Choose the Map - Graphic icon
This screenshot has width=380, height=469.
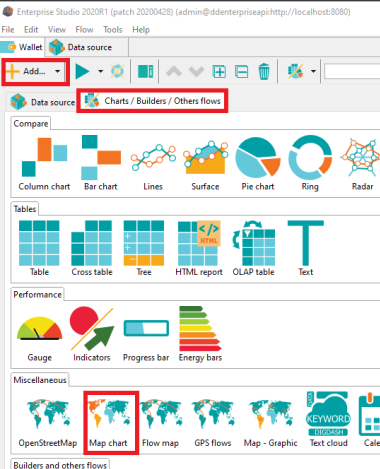click(270, 414)
